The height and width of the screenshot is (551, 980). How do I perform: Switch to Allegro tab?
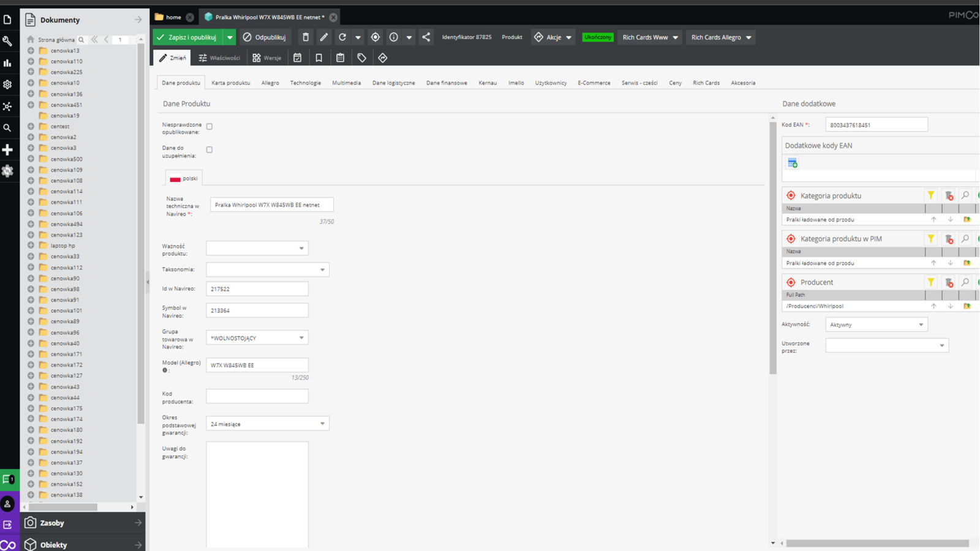click(270, 83)
